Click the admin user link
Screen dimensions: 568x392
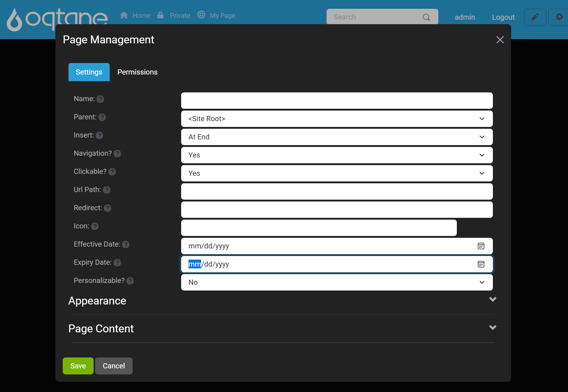coord(465,17)
